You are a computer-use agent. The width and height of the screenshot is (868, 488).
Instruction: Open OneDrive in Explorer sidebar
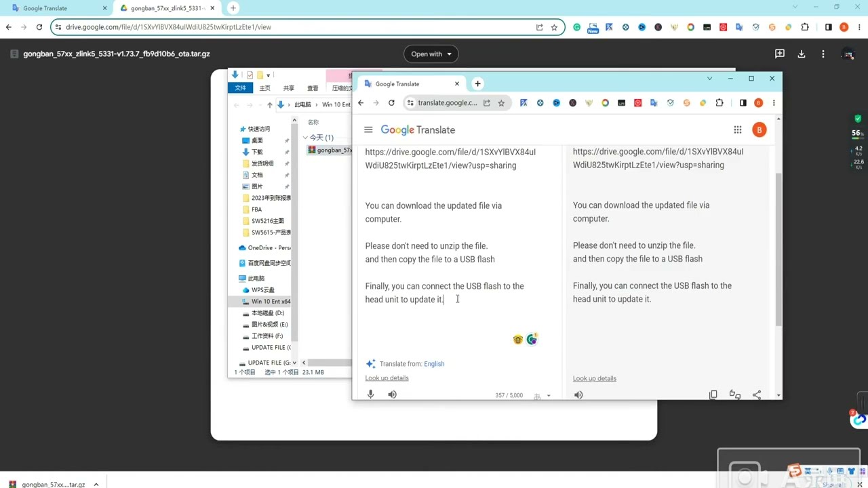coord(264,248)
